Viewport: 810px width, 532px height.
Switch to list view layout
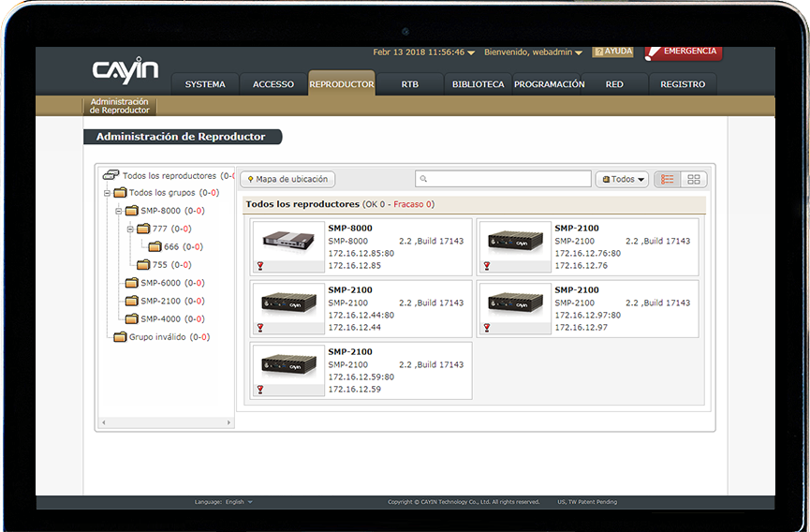click(667, 179)
